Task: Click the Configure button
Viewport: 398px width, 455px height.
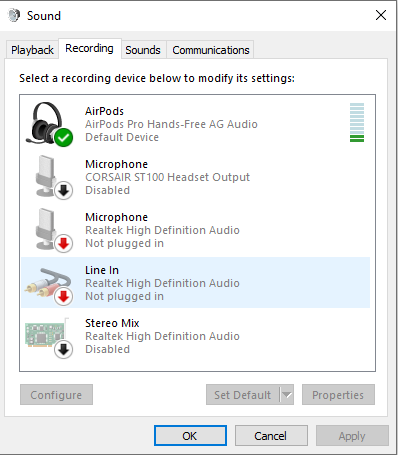Action: (x=56, y=395)
